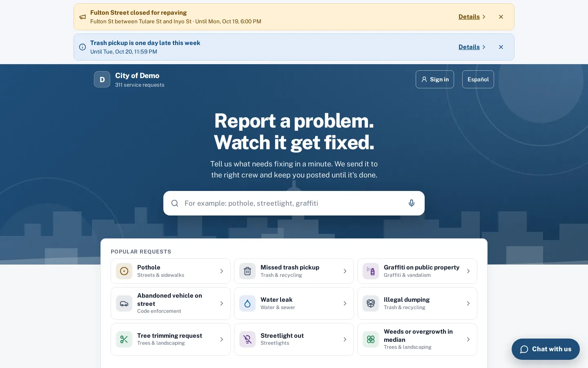
Task: Click the info icon on trash pickup alert
Action: [x=82, y=47]
